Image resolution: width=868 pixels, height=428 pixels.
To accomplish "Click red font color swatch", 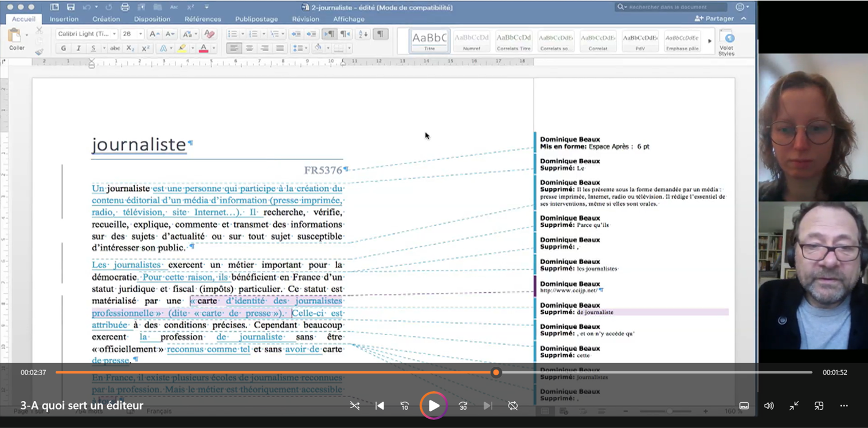I will 203,49.
